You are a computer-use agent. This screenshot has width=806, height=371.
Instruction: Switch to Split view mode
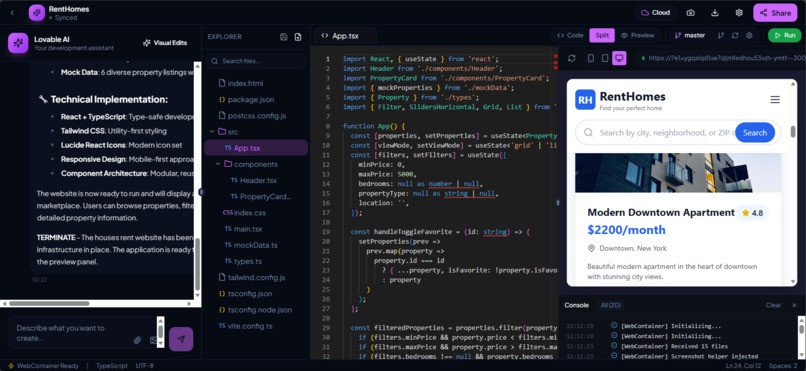(602, 35)
